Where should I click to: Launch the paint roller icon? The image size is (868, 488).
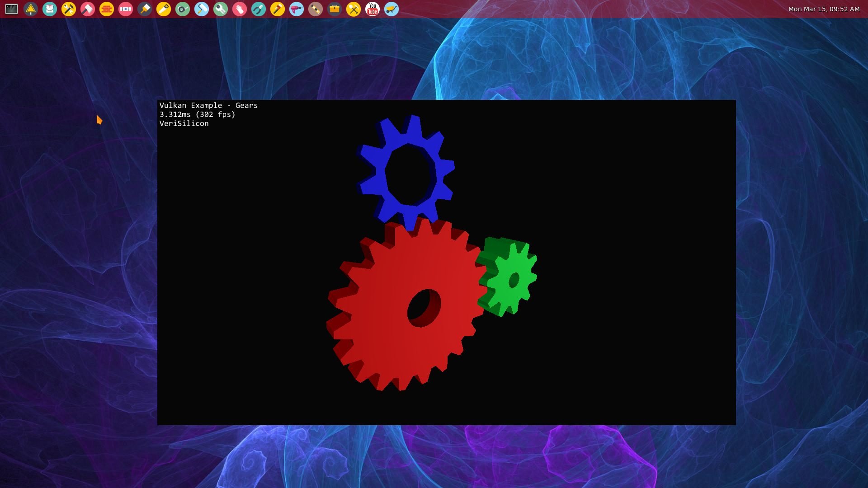pos(202,9)
